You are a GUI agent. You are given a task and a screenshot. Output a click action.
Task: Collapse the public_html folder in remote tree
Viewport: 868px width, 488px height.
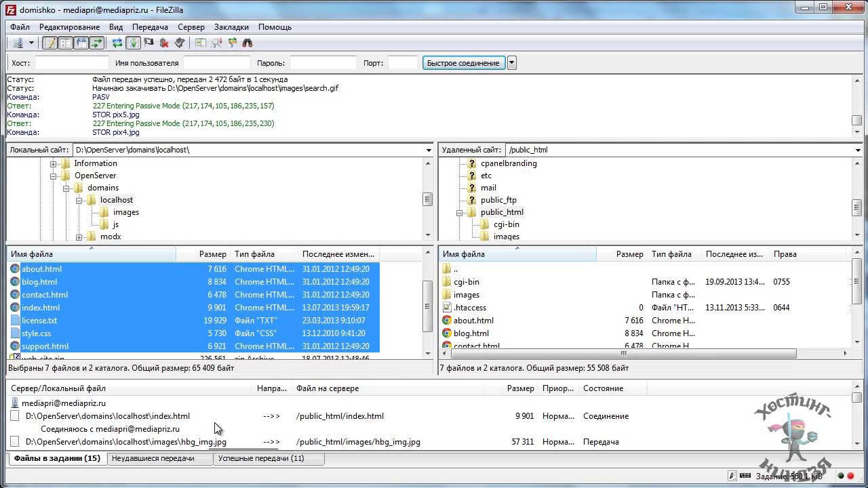460,212
